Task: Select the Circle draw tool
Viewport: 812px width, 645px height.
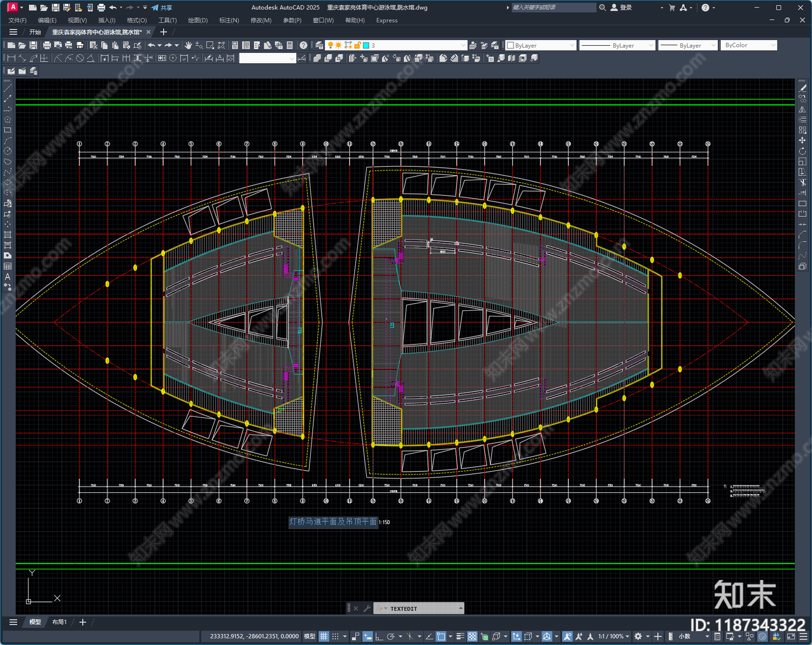Action: (8, 151)
